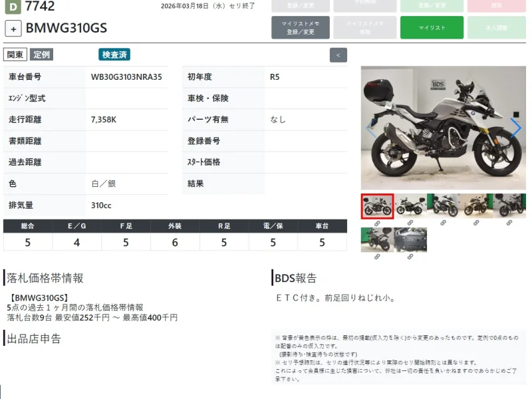This screenshot has height=399, width=532.
Task: Click the 関東 region tag
Action: point(15,55)
